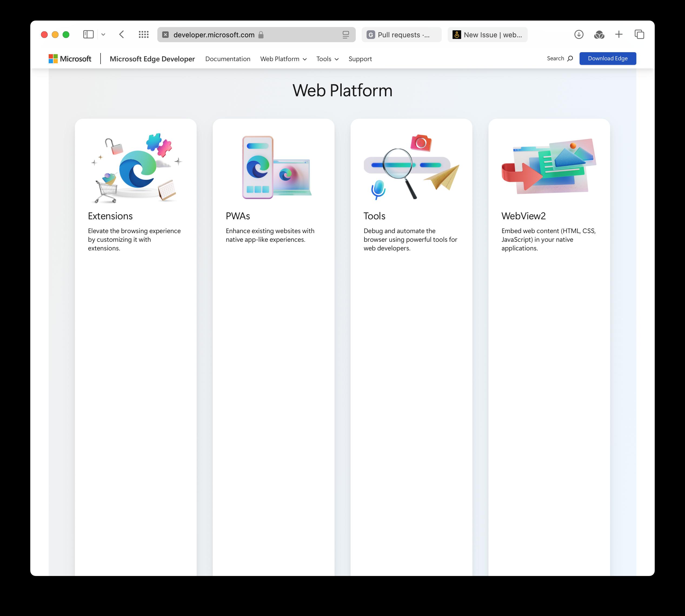Open the three-circle extension icon in the toolbar
Image resolution: width=685 pixels, height=616 pixels.
pos(599,35)
